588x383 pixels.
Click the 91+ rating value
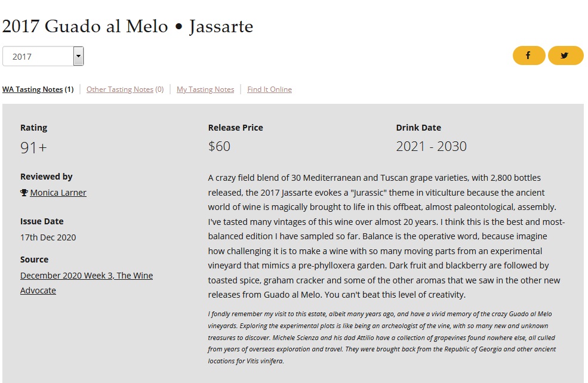[x=33, y=147]
